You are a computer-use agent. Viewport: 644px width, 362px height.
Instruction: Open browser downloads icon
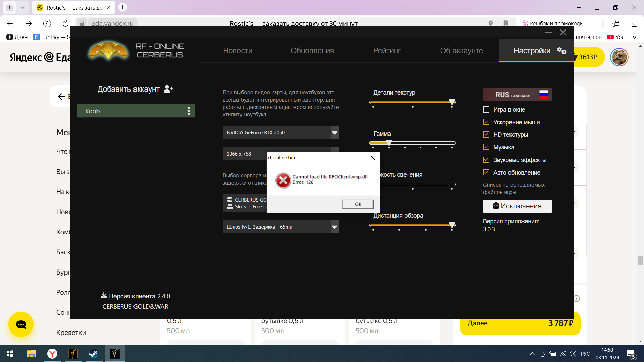pyautogui.click(x=634, y=23)
